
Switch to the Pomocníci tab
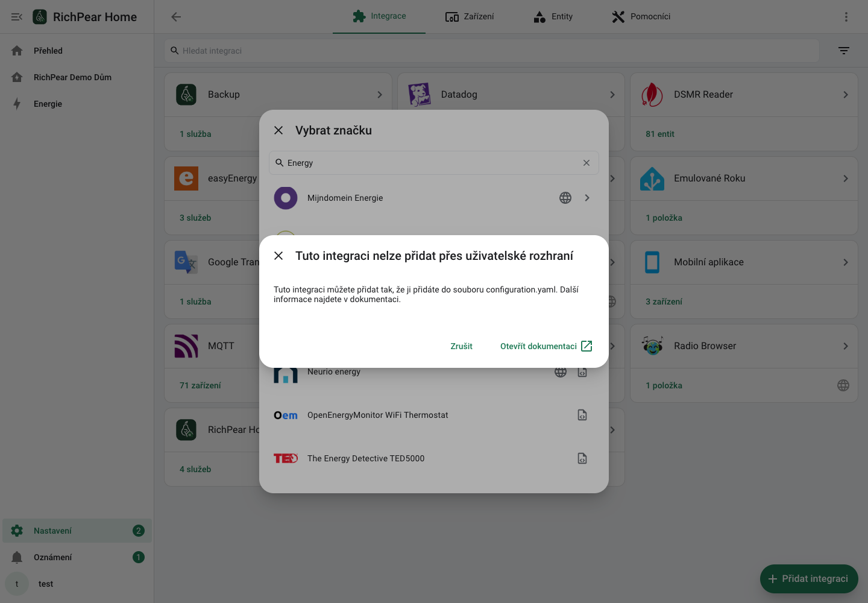coord(641,16)
